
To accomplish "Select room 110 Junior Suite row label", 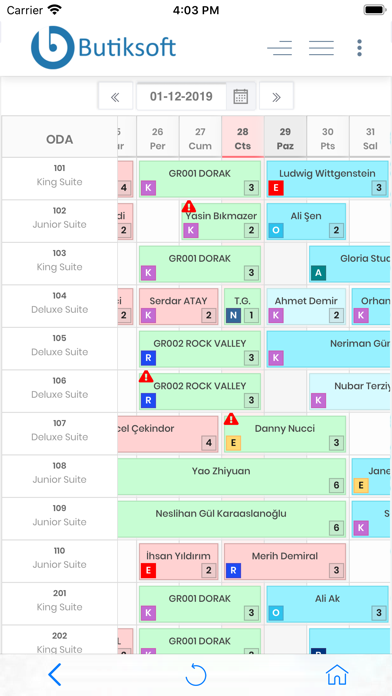I will coord(59,561).
